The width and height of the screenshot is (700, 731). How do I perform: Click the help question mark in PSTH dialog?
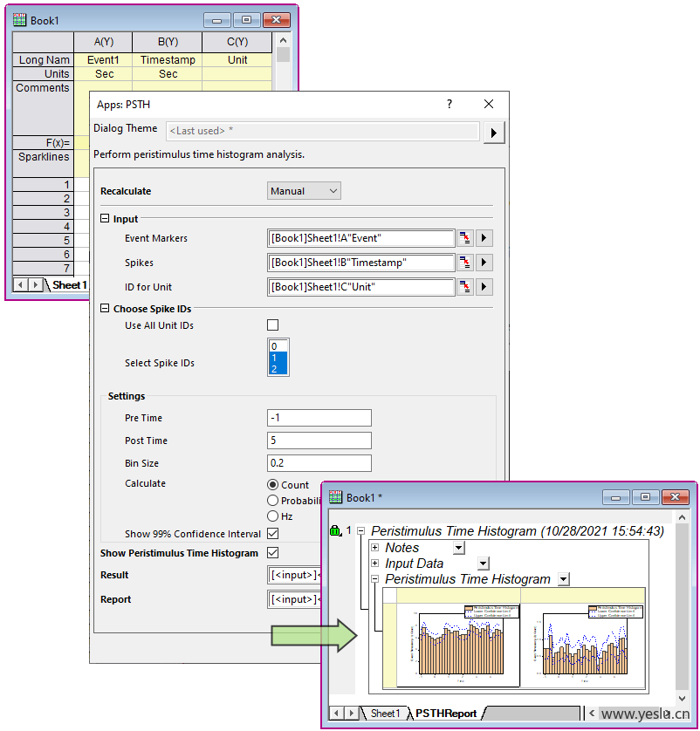[450, 104]
